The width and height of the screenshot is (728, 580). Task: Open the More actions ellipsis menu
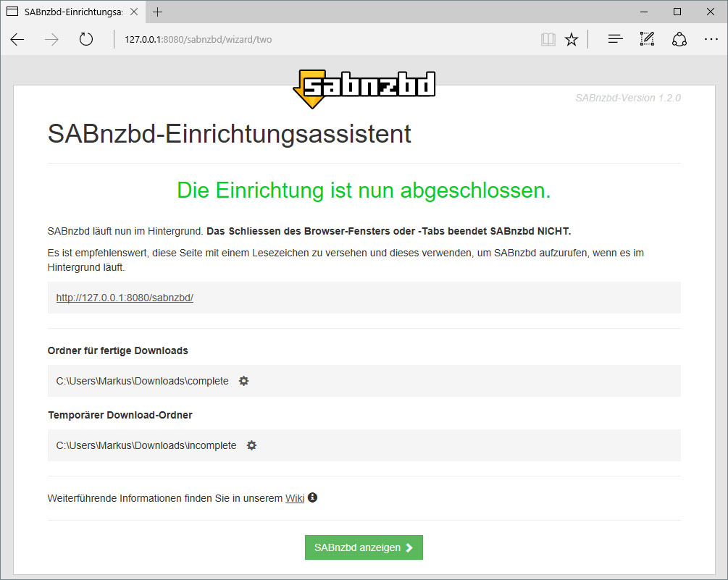click(711, 39)
